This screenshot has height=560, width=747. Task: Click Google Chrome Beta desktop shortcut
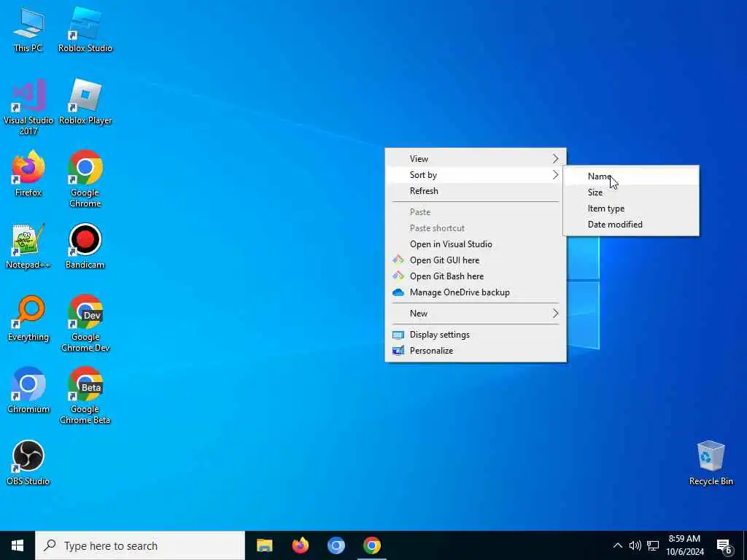pyautogui.click(x=85, y=396)
